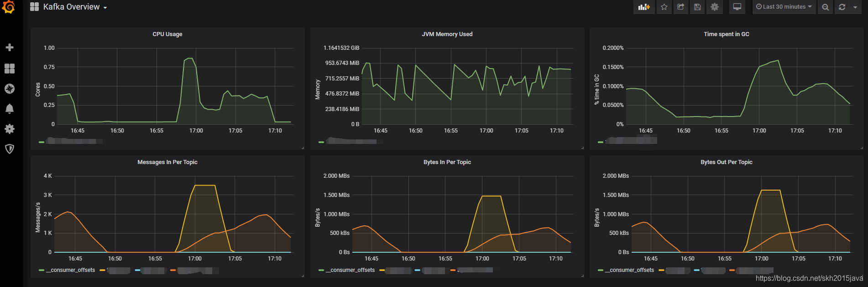868x287 pixels.
Task: Click blue series color in Bytes In legend
Action: coord(417,270)
